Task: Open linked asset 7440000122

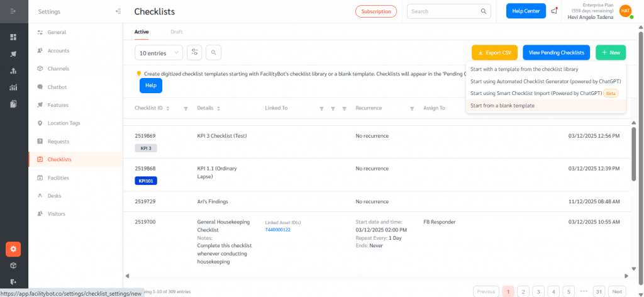Action: [x=278, y=230]
